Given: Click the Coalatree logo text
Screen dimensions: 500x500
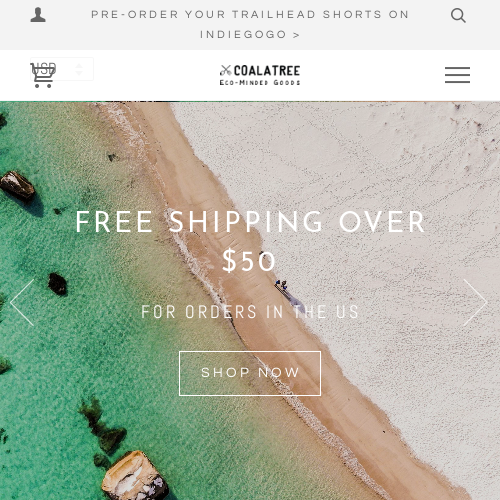Looking at the screenshot, I should click(267, 71).
